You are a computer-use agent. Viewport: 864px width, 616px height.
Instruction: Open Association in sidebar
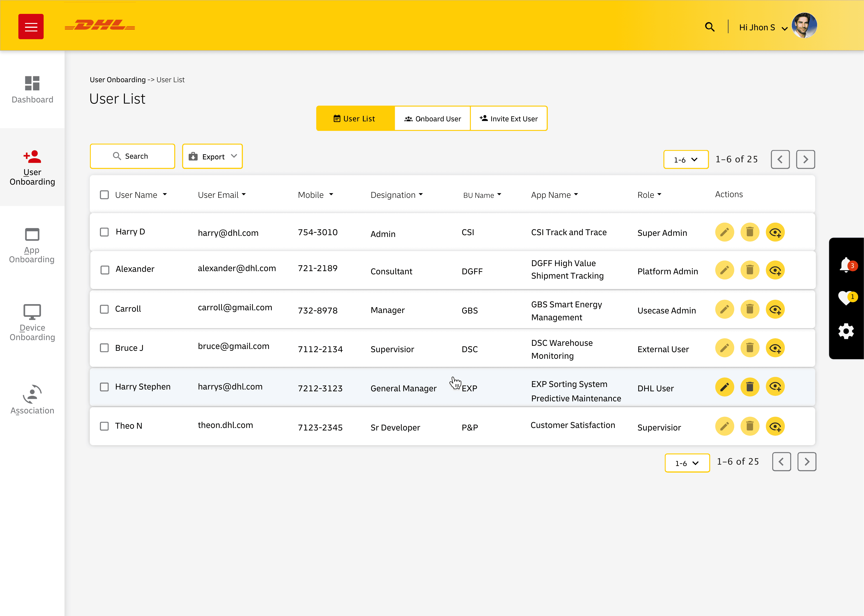click(x=32, y=400)
